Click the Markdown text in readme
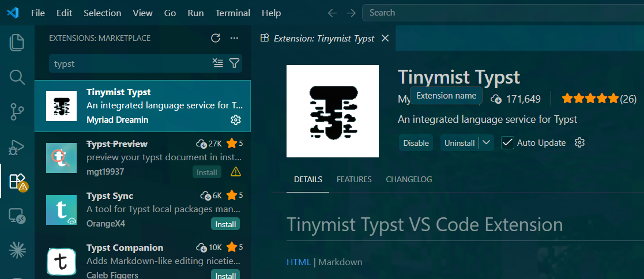Screen dimensions: 644x279 click(x=340, y=262)
